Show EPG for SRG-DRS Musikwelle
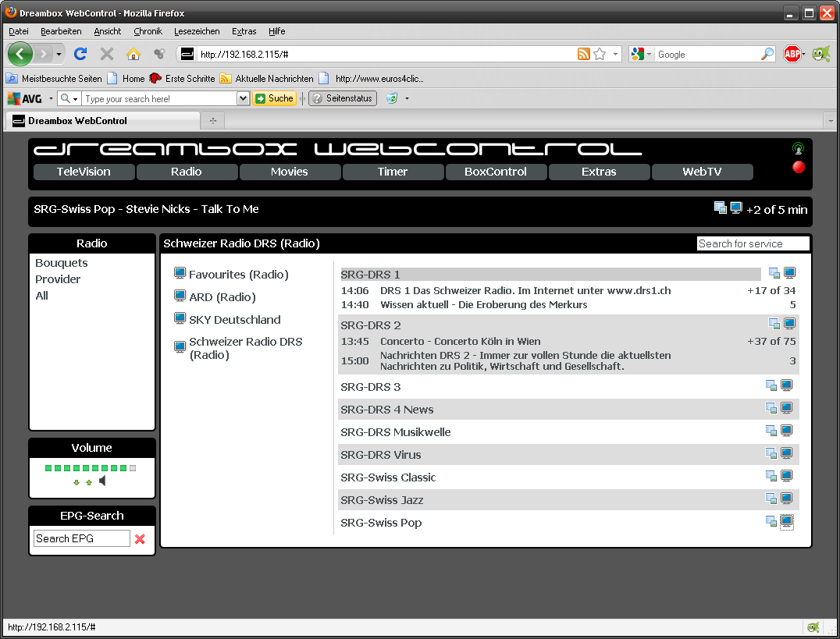The image size is (840, 639). [x=771, y=430]
